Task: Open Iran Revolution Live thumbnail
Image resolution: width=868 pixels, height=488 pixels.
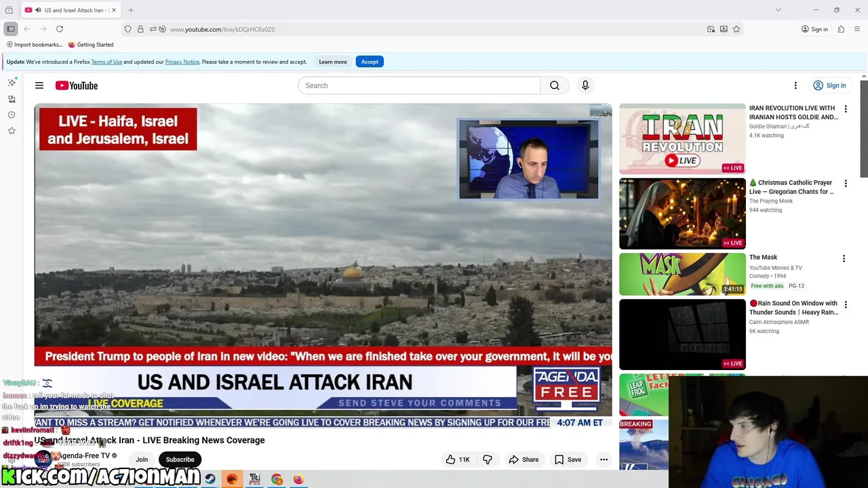Action: pos(682,139)
